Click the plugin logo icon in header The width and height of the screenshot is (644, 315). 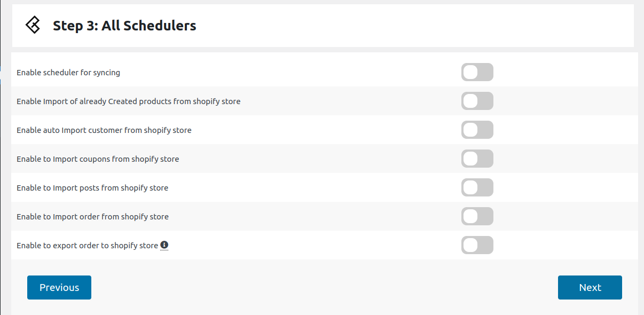(33, 25)
